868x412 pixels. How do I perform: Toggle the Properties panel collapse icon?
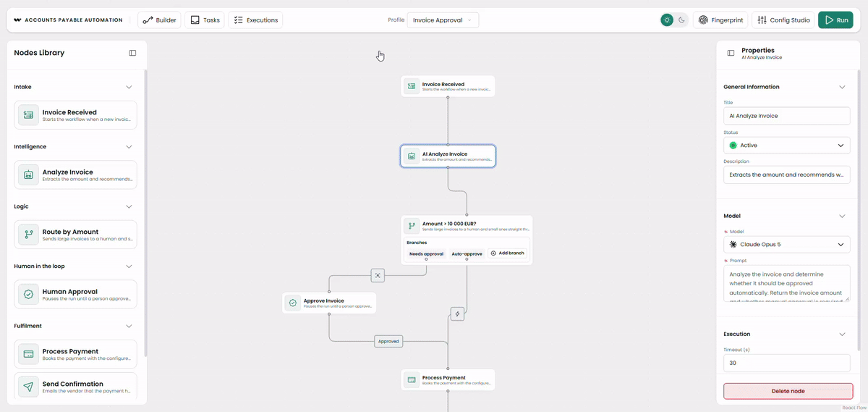click(x=731, y=53)
